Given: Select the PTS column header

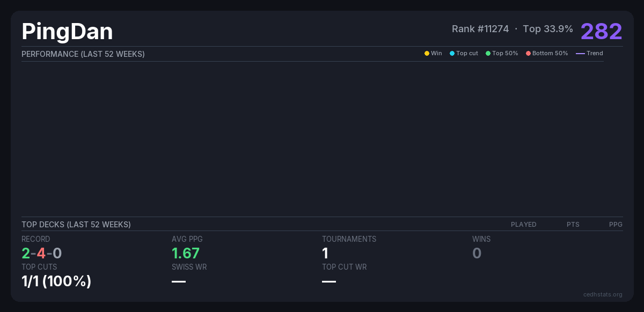Looking at the screenshot, I should (x=573, y=225).
